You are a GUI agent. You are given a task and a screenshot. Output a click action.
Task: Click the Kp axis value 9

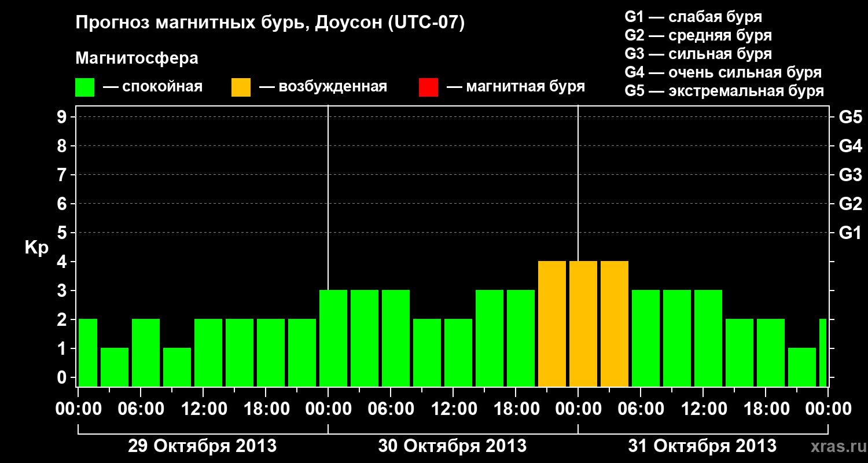point(63,117)
